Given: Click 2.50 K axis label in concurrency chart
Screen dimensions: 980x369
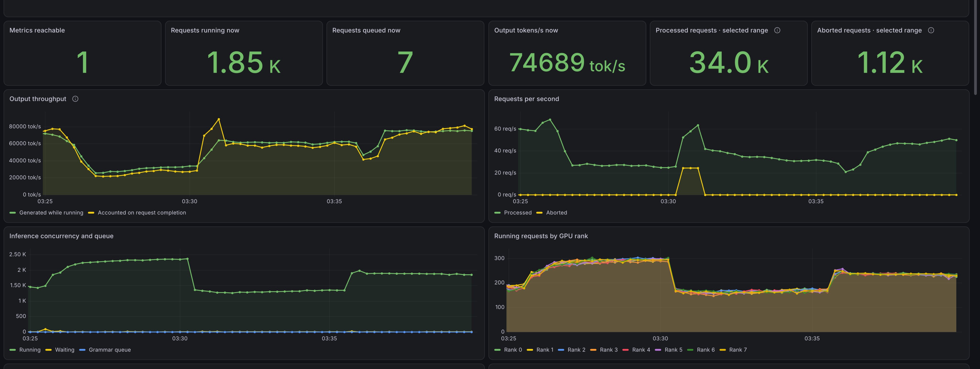Looking at the screenshot, I should click(x=17, y=254).
